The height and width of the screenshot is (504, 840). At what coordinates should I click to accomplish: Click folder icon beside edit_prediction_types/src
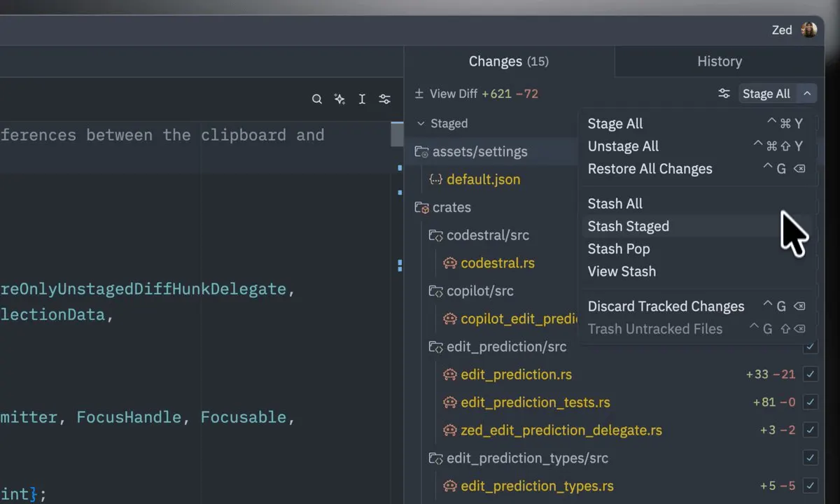[x=435, y=458]
